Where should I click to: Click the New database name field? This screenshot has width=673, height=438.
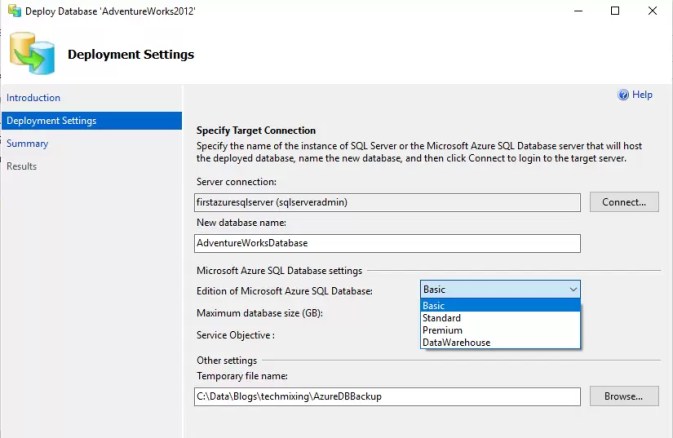click(387, 243)
